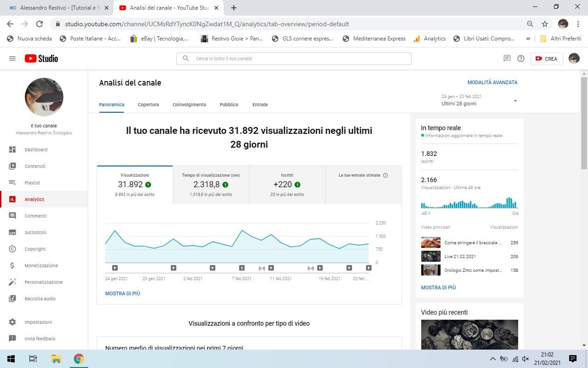Click MOSTRA DI PIÙ in realtime panel
588x368 pixels.
click(x=438, y=287)
